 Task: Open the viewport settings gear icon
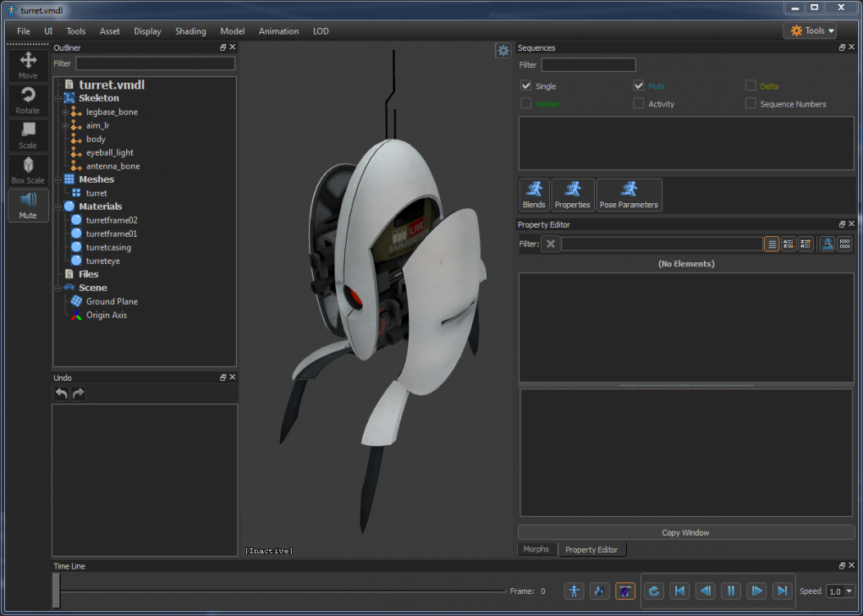pos(503,50)
